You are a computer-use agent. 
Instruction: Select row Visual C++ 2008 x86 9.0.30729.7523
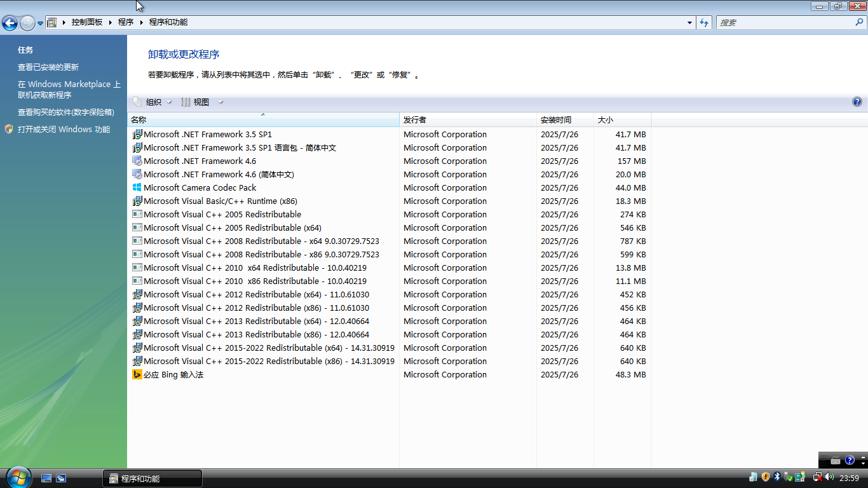390,255
